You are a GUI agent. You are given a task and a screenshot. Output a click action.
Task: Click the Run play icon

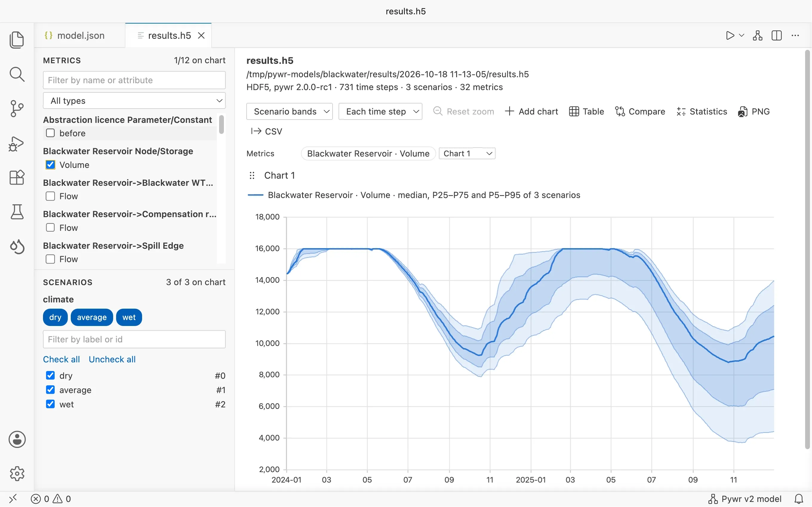click(x=730, y=35)
